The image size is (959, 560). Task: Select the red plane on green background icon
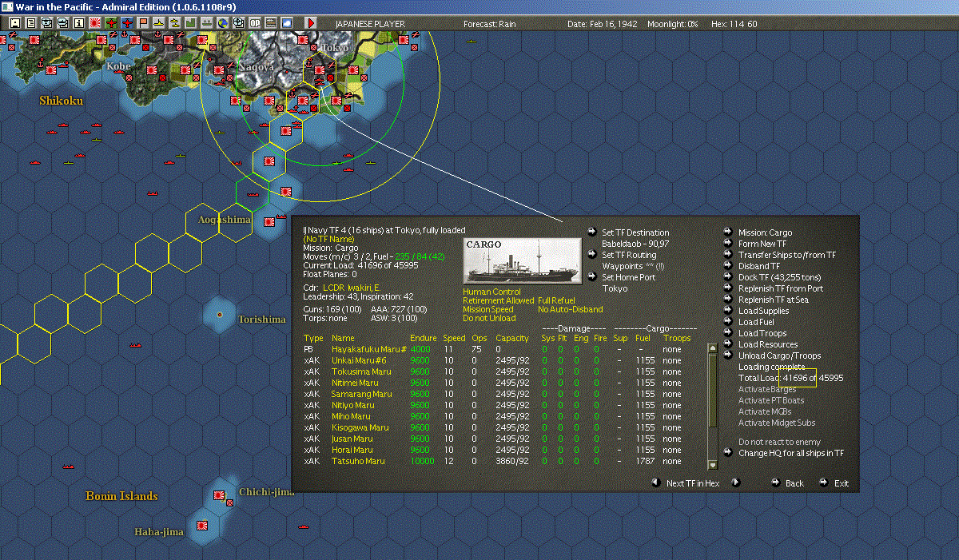click(x=110, y=23)
